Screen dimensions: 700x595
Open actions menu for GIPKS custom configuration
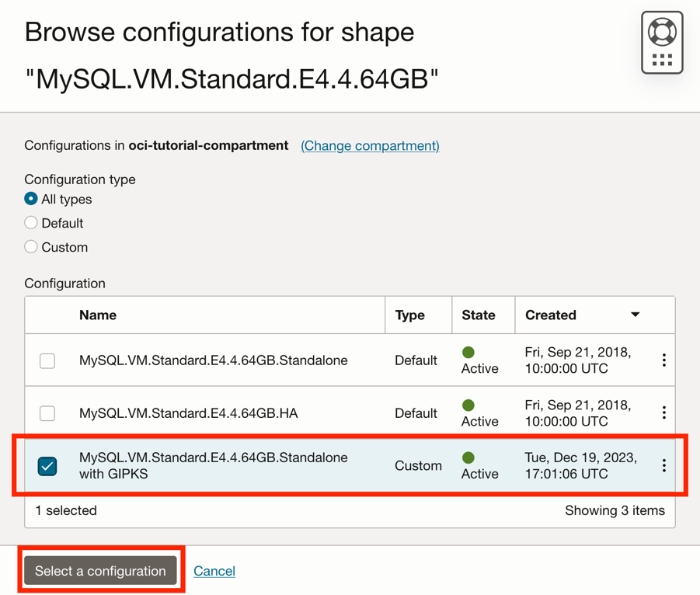point(663,465)
